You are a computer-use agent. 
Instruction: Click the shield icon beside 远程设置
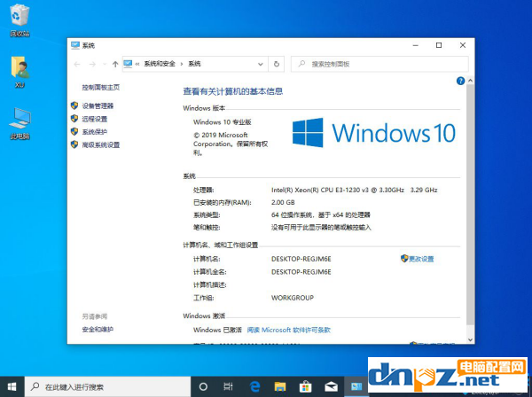74,119
